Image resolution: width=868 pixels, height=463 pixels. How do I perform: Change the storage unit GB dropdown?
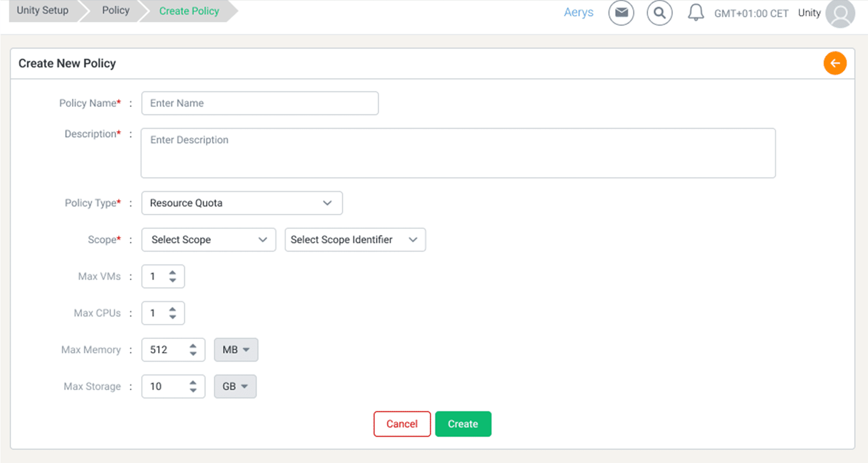click(235, 387)
